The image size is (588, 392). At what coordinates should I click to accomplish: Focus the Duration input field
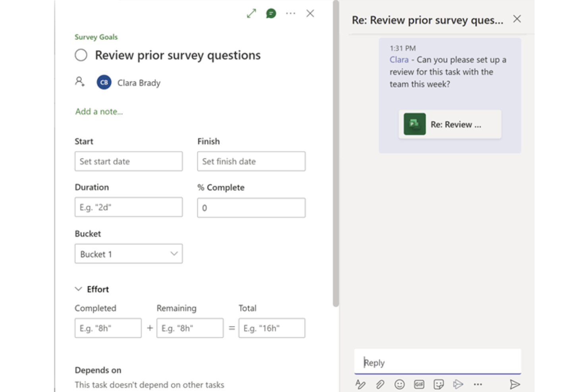(x=129, y=207)
